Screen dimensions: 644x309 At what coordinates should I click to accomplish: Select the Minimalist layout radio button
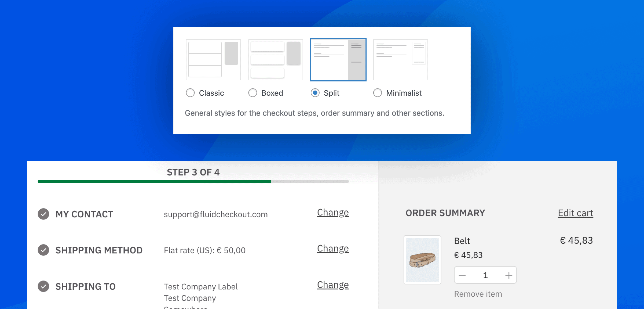pos(378,93)
